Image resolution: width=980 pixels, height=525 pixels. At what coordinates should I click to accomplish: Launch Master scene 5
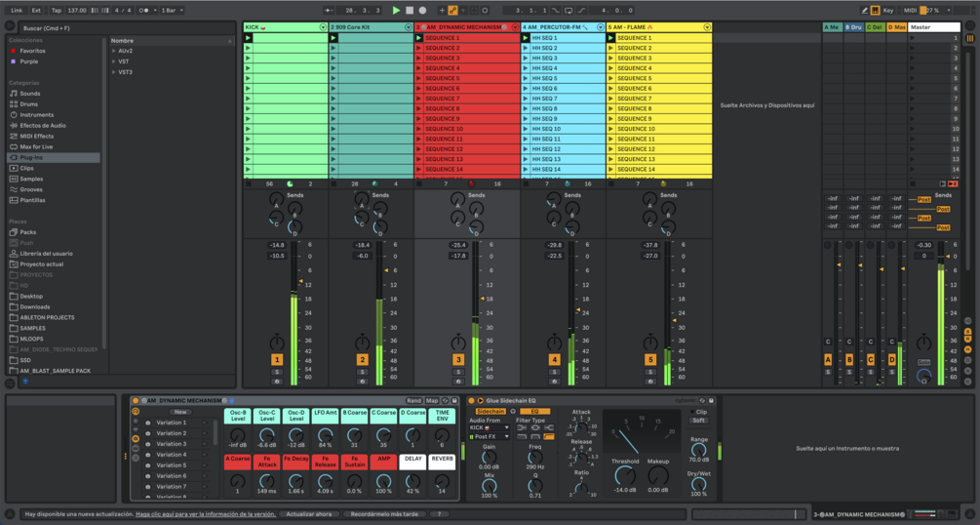click(912, 78)
